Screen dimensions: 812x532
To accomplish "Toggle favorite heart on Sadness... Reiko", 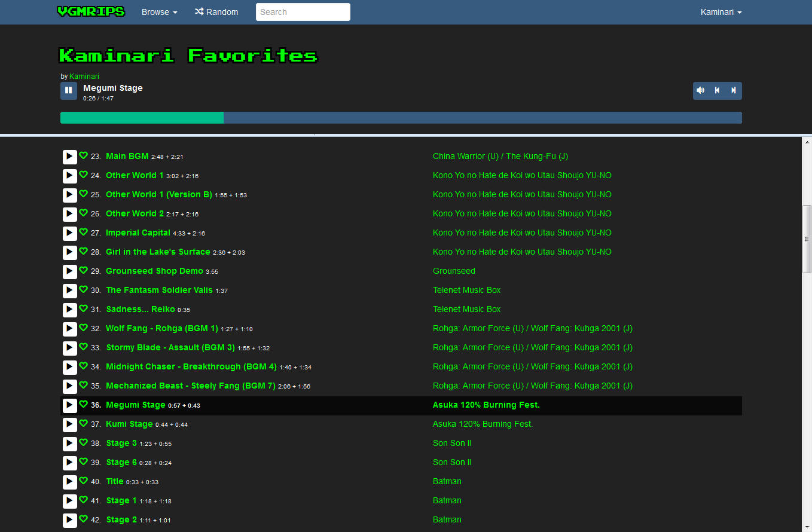I will (x=84, y=308).
